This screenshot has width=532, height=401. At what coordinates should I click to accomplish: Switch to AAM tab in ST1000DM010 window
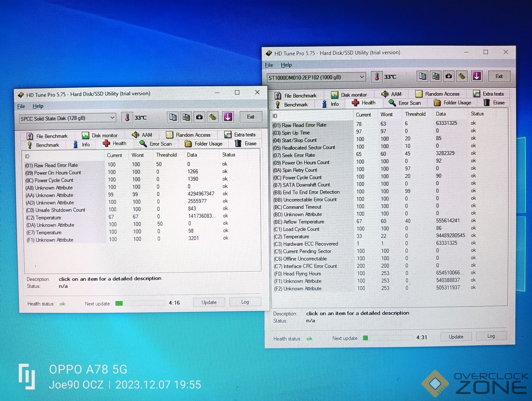tap(391, 94)
